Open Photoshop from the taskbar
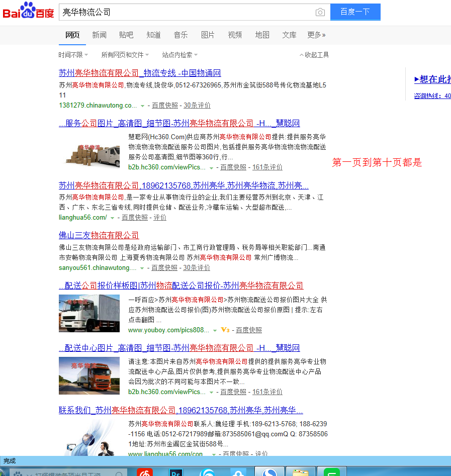Screen dimensions: 451x476 176,472
